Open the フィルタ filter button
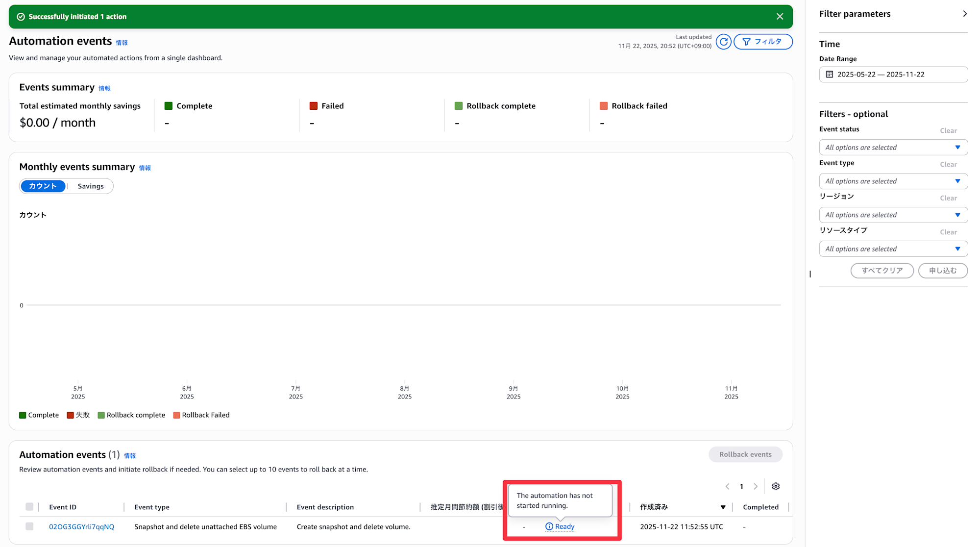 (x=762, y=42)
